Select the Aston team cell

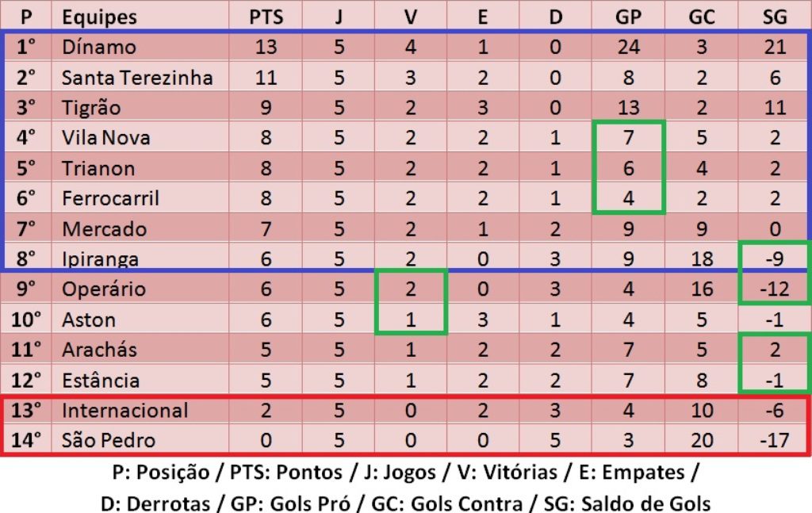pyautogui.click(x=89, y=320)
